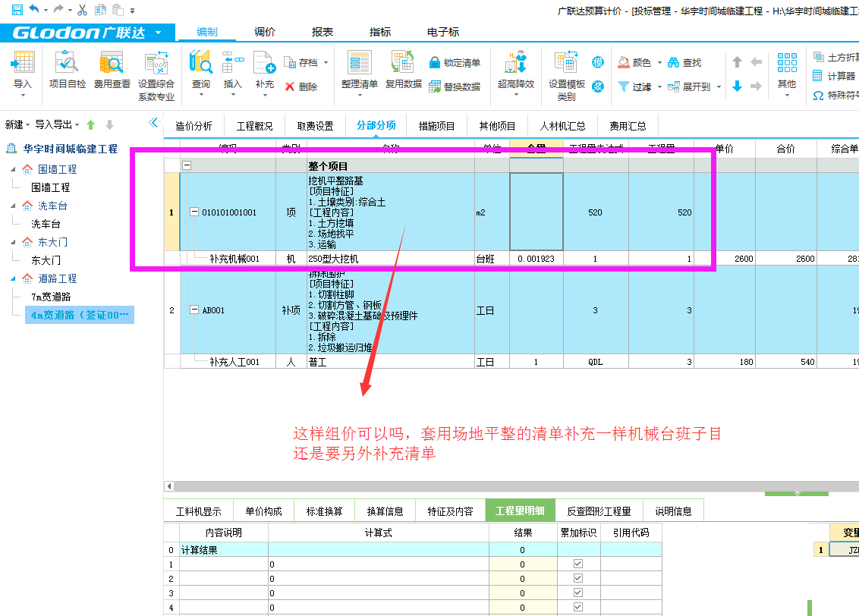
Task: Select the 7m宽道路 tree item
Action: coord(51,297)
